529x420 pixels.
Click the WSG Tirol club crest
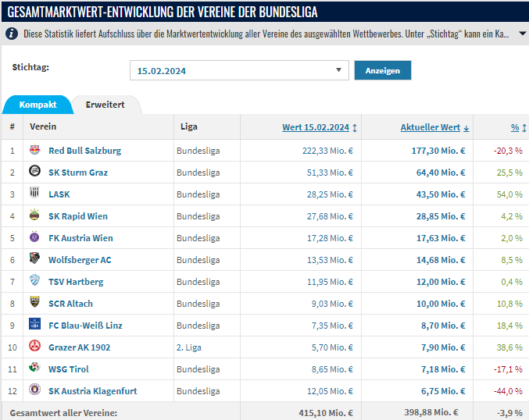tap(34, 368)
